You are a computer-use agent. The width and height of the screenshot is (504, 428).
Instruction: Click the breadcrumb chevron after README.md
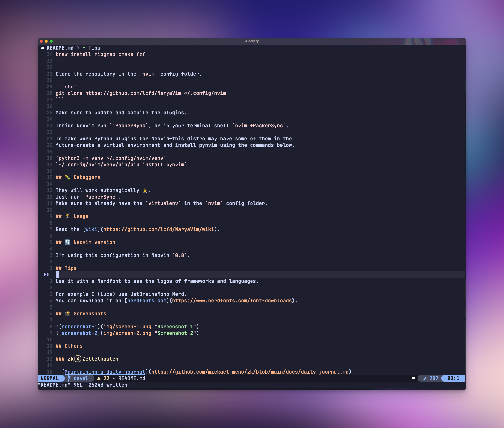(x=78, y=48)
